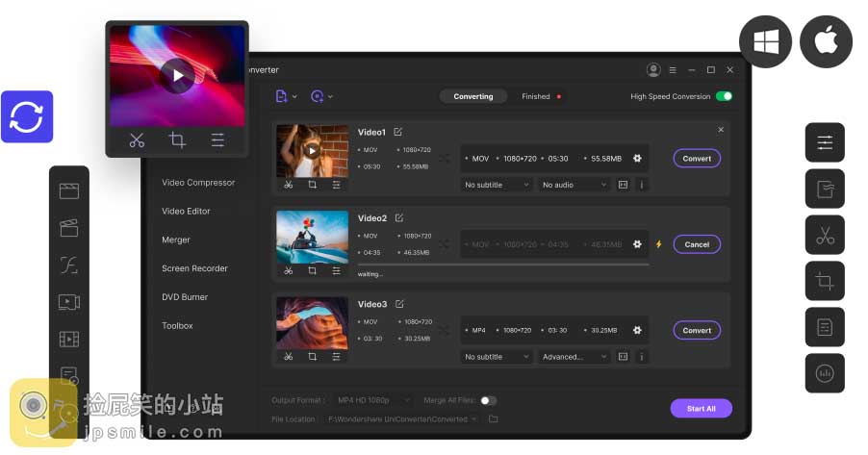Screen dimensions: 868x455
Task: Switch to the Finished tab
Action: (536, 96)
